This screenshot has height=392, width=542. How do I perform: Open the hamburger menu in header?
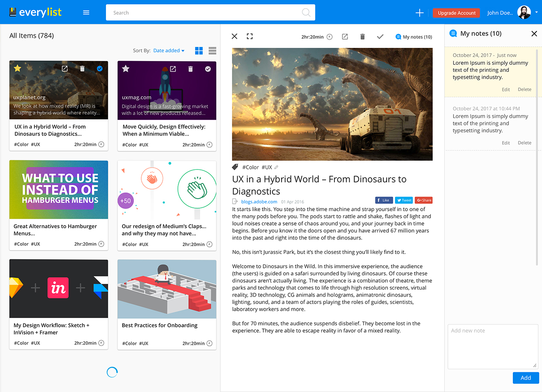point(86,13)
